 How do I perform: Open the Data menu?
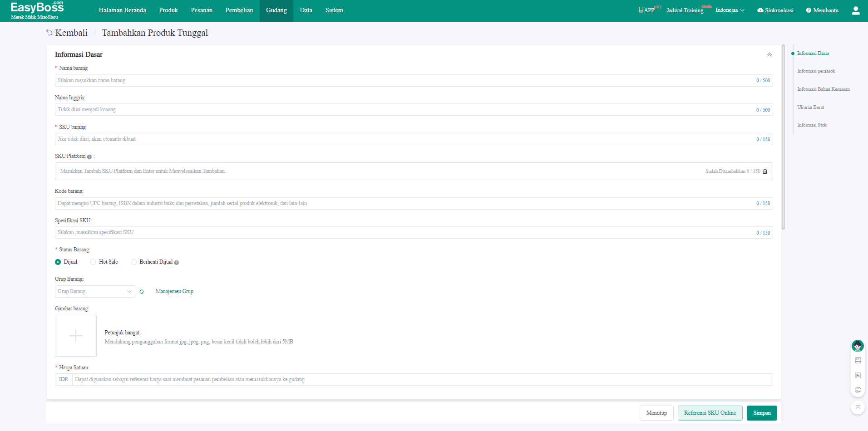(x=306, y=10)
